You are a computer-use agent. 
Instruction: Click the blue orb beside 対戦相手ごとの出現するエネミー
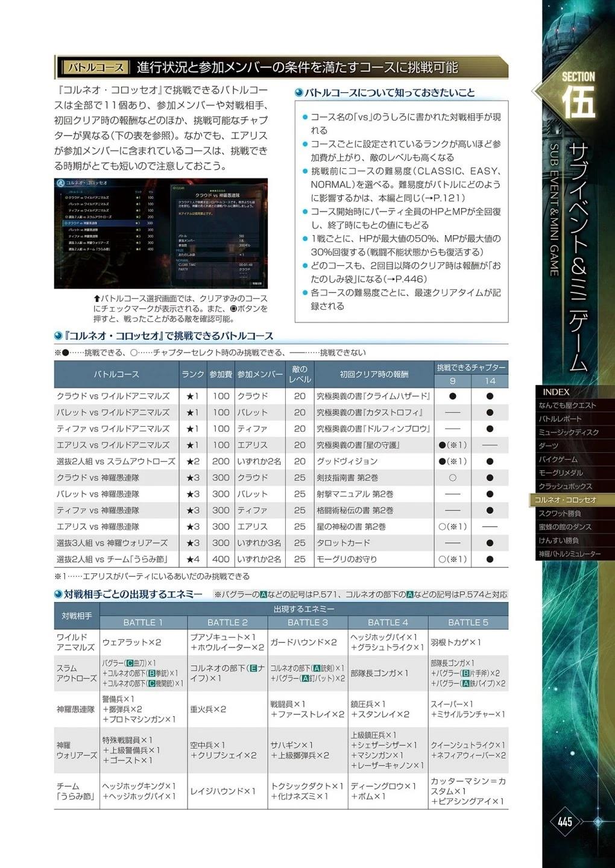click(58, 594)
